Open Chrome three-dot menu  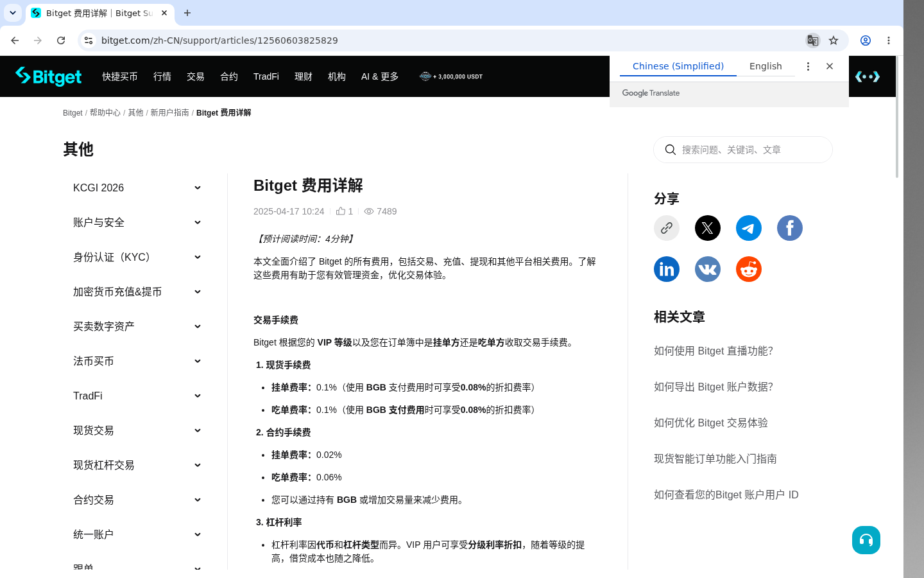tap(889, 40)
